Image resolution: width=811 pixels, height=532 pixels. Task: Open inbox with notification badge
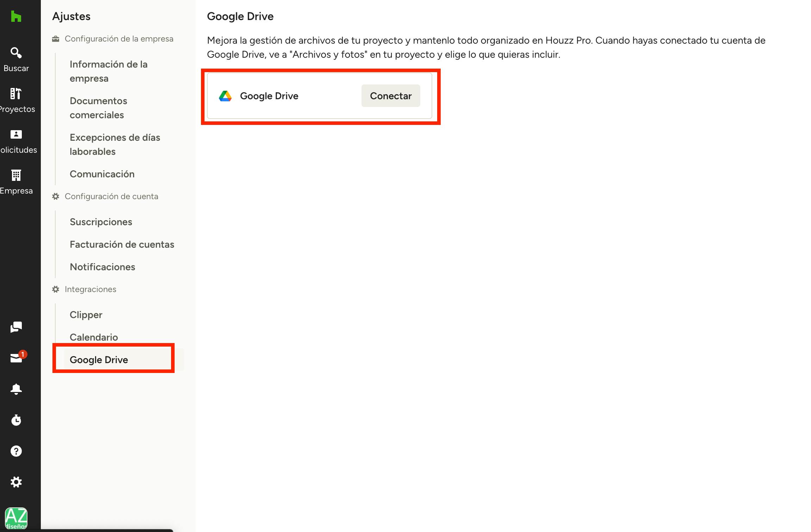pyautogui.click(x=16, y=358)
